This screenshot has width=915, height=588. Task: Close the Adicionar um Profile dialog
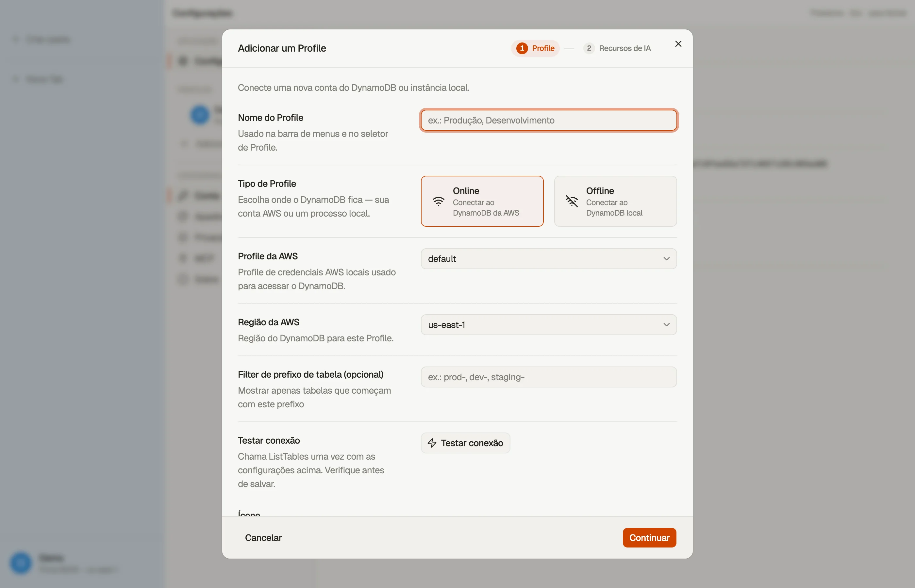click(x=678, y=44)
